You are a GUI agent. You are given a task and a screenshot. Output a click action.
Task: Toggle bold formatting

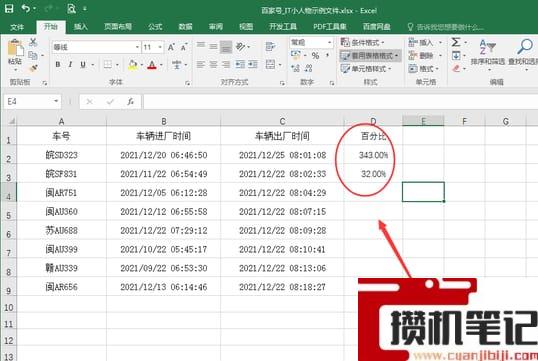(x=58, y=65)
